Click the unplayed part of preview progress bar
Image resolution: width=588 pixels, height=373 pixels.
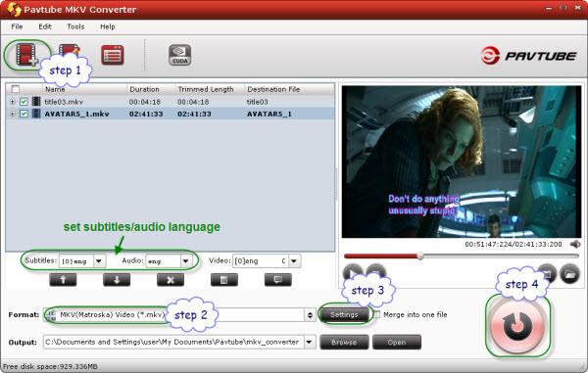click(x=501, y=256)
